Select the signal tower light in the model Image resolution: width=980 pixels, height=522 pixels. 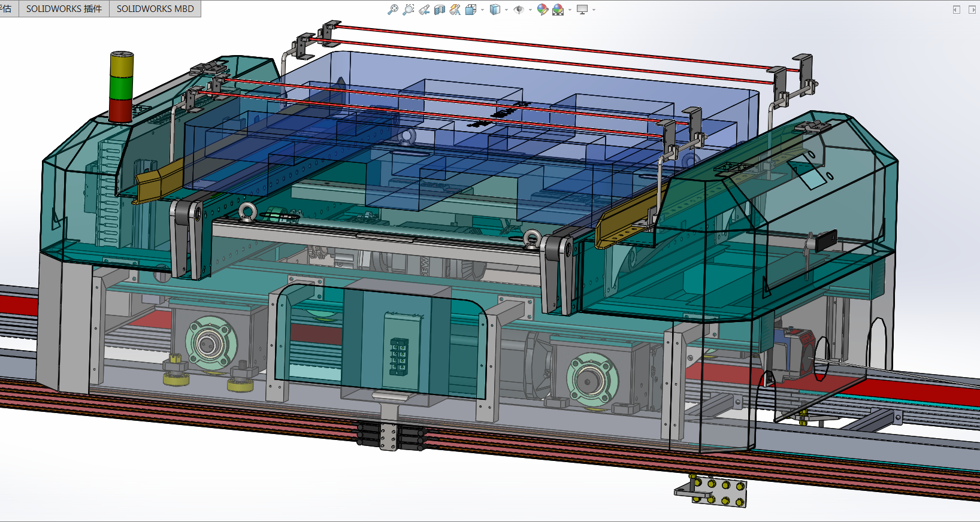121,87
